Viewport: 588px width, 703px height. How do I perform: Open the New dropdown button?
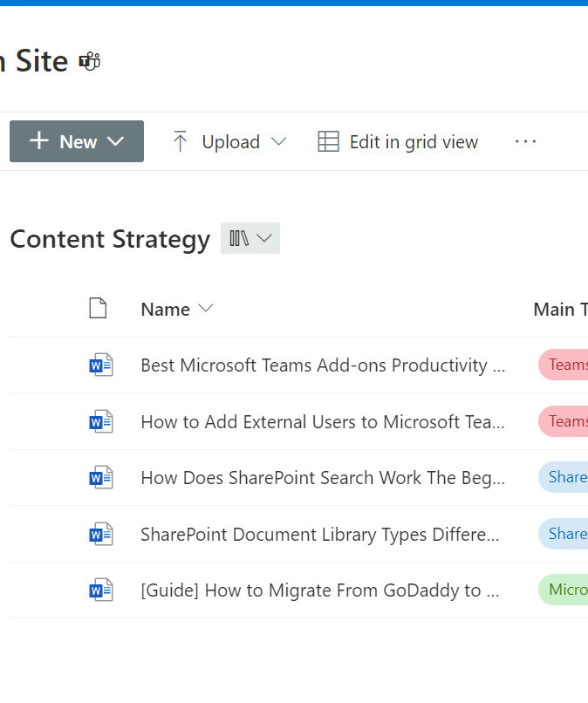pyautogui.click(x=77, y=141)
